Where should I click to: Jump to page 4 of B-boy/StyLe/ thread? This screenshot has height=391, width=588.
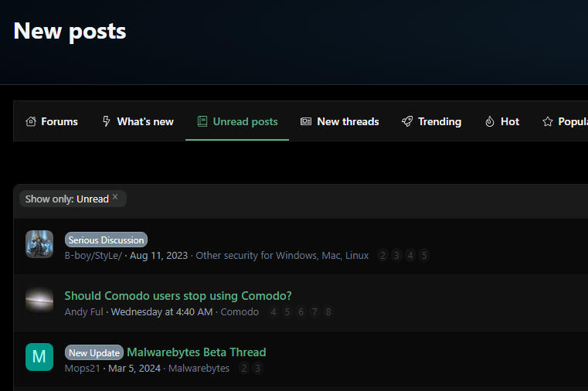(410, 256)
